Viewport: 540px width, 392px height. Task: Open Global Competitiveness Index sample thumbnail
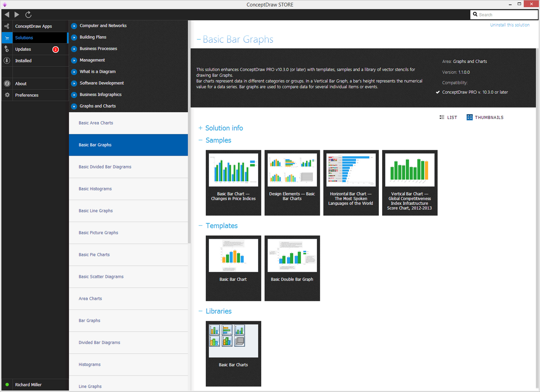pos(410,183)
